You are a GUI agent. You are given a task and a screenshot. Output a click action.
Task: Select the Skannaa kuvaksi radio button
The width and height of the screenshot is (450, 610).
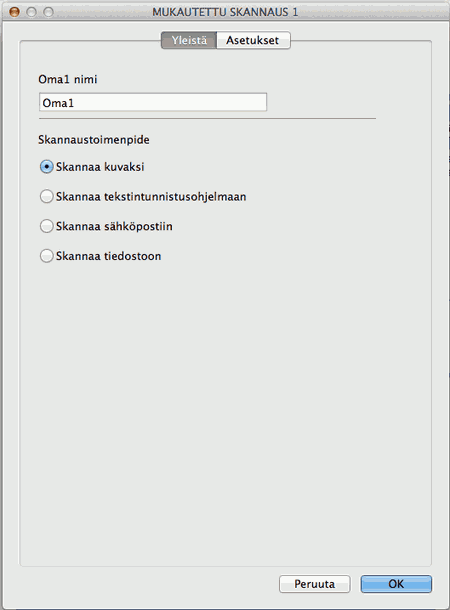tap(47, 167)
